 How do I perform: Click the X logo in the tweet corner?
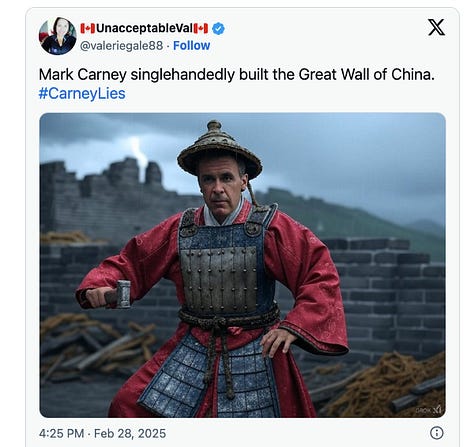click(x=436, y=27)
